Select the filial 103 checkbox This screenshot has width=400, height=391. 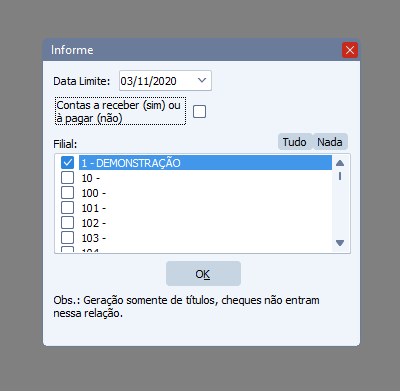tap(67, 238)
